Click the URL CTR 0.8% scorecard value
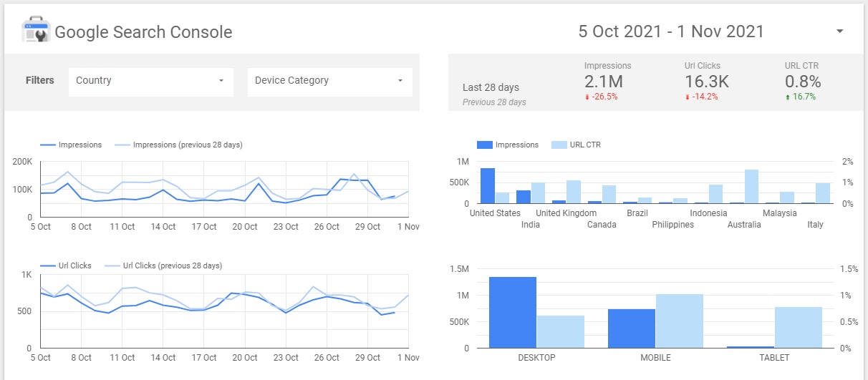The image size is (868, 380). click(x=803, y=82)
